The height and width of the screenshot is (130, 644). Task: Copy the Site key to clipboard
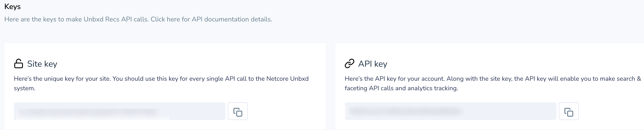tap(238, 111)
